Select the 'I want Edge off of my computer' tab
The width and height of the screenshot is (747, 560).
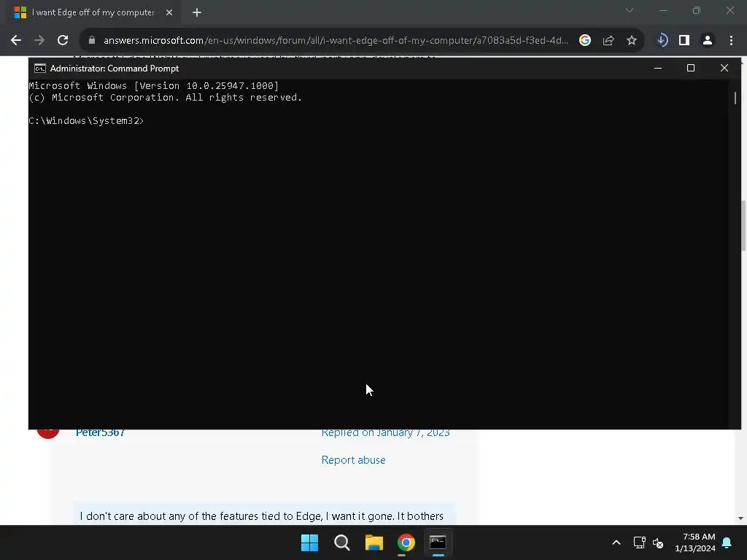click(93, 12)
